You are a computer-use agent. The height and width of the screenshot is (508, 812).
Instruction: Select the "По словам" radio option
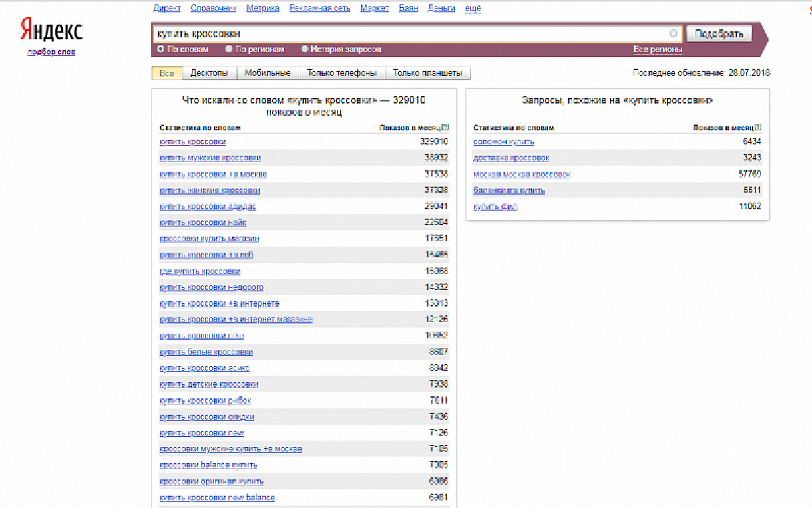point(161,49)
